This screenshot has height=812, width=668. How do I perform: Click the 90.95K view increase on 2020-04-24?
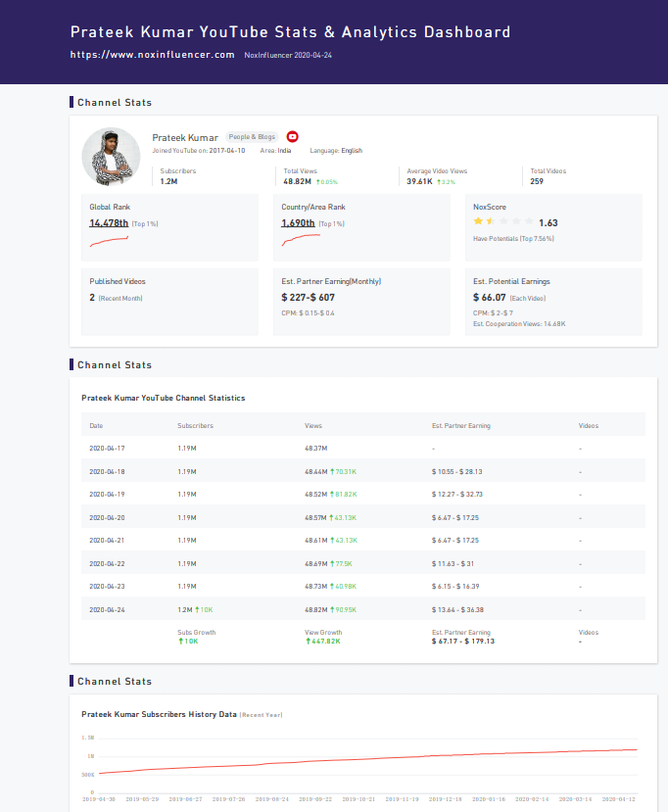[344, 610]
